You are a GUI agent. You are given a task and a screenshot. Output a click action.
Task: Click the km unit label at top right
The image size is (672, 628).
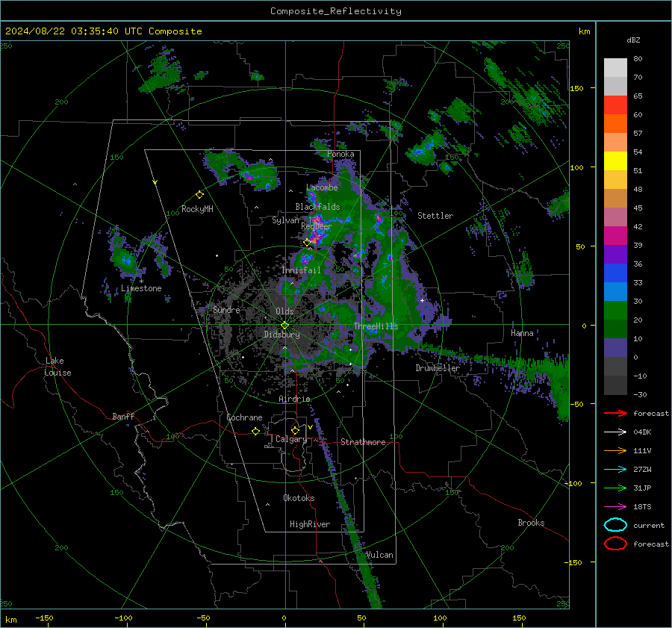point(584,31)
